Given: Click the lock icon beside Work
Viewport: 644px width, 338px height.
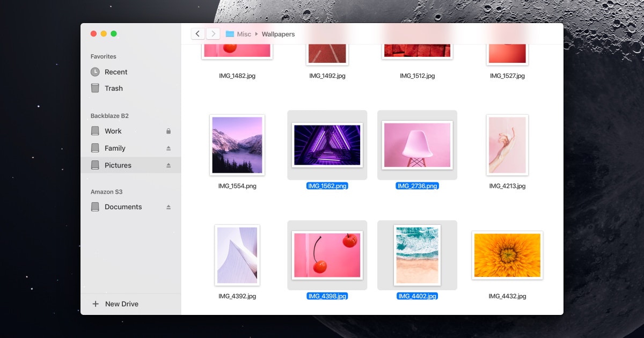Looking at the screenshot, I should (x=169, y=131).
